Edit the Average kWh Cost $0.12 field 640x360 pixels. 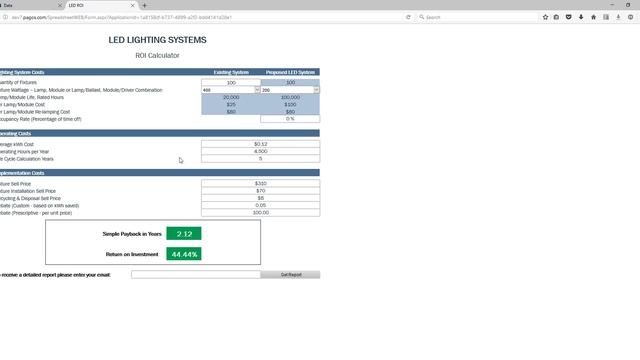(x=260, y=144)
